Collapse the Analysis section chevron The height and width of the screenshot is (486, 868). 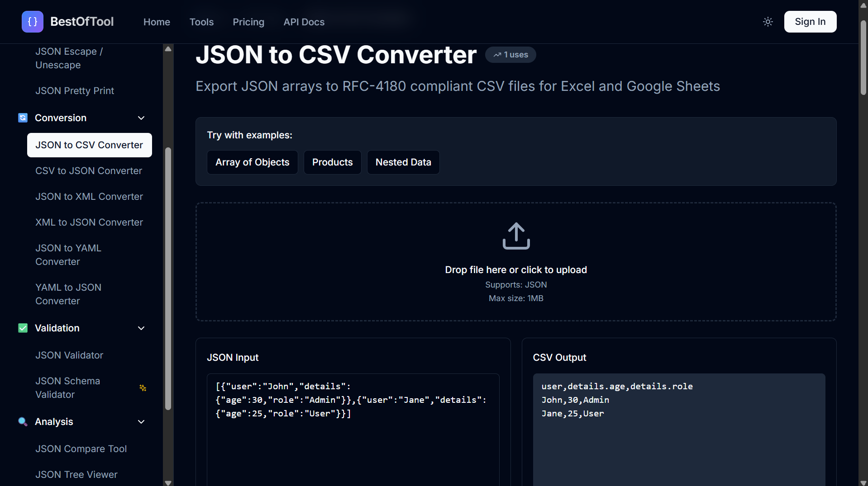(141, 422)
